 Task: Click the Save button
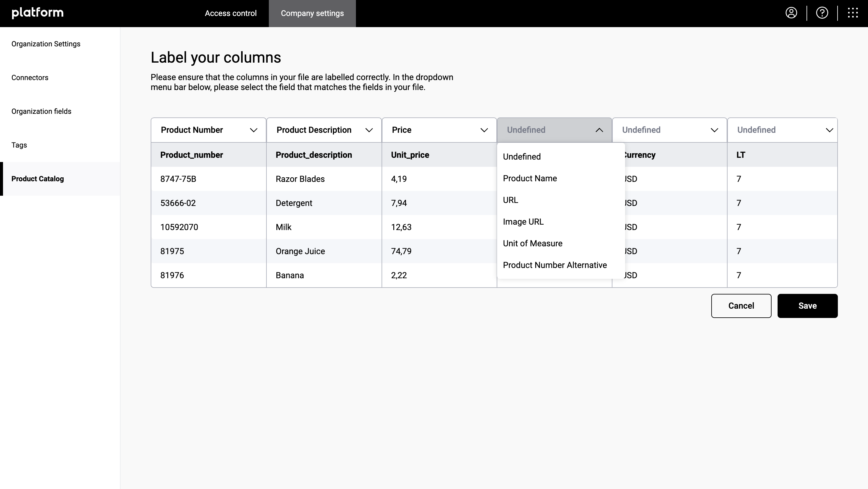pyautogui.click(x=807, y=306)
